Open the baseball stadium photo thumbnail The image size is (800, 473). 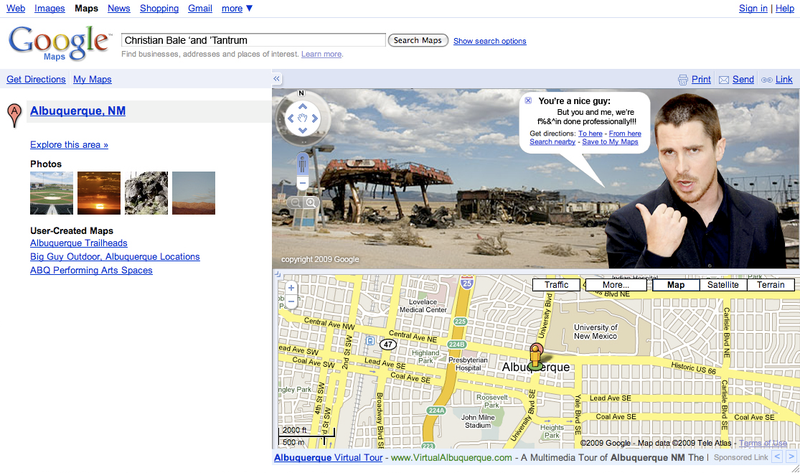52,193
